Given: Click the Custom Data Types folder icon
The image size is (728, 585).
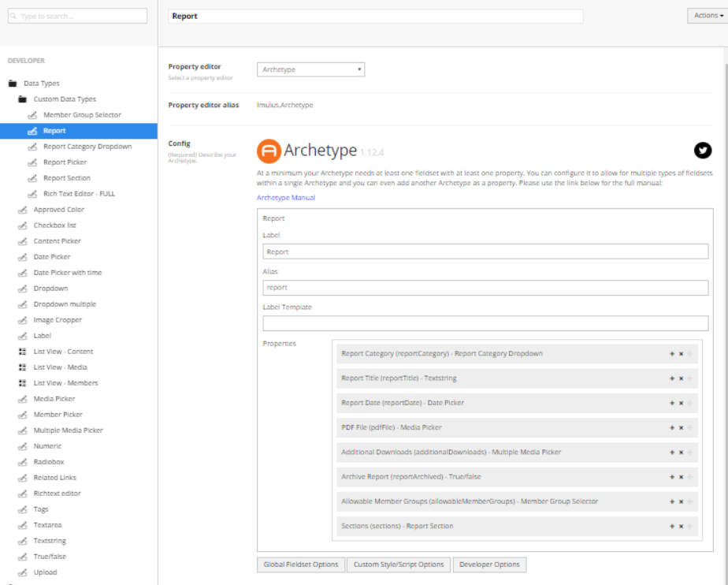Looking at the screenshot, I should click(22, 99).
